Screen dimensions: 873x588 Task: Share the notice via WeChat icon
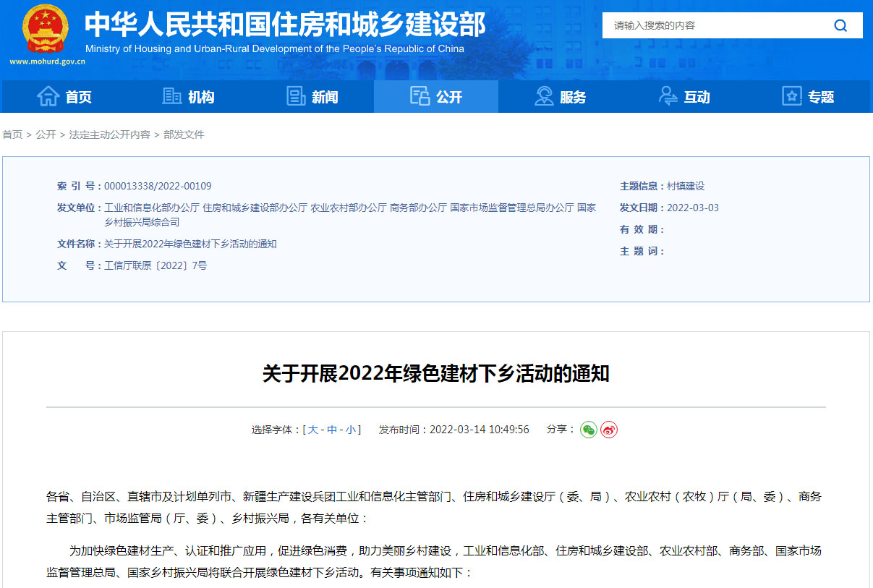[589, 430]
